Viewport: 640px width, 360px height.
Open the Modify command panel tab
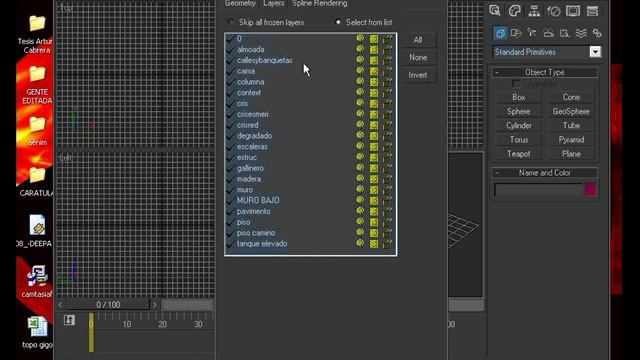tap(515, 11)
